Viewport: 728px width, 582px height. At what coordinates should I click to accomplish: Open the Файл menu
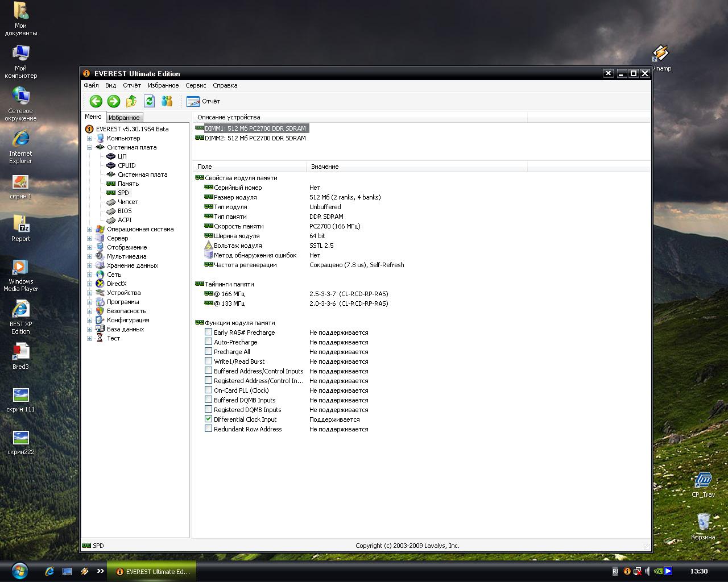click(91, 85)
